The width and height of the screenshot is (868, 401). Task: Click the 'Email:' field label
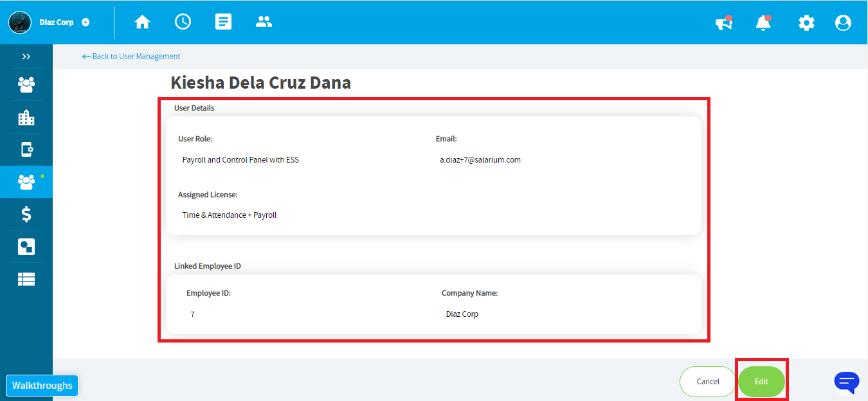pos(446,139)
